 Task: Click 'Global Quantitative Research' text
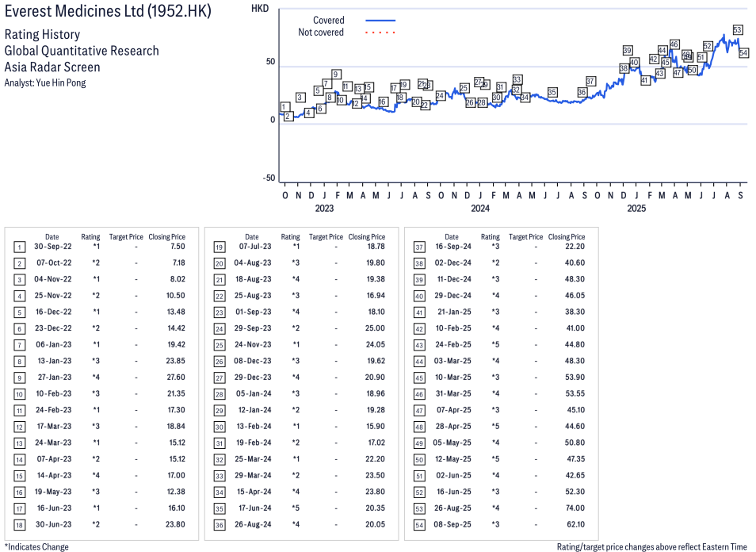click(x=82, y=51)
